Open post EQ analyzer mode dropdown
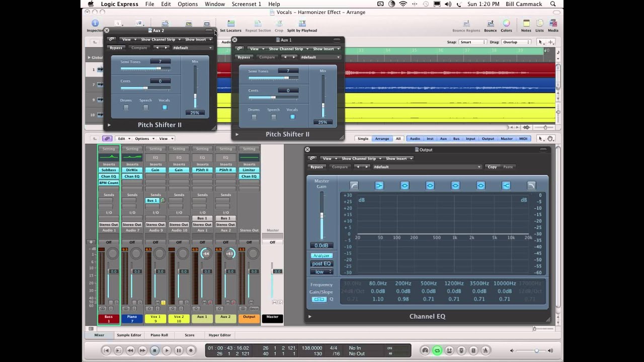 (x=321, y=263)
